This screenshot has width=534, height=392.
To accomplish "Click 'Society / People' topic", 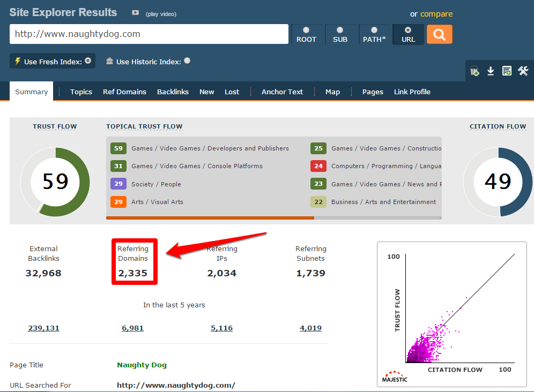I will [156, 184].
